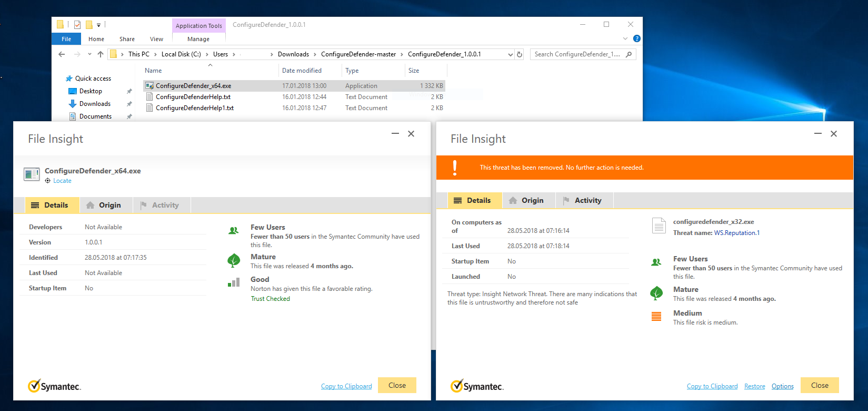Image resolution: width=868 pixels, height=411 pixels.
Task: Open the Recent locations dropdown arrow
Action: click(x=89, y=54)
